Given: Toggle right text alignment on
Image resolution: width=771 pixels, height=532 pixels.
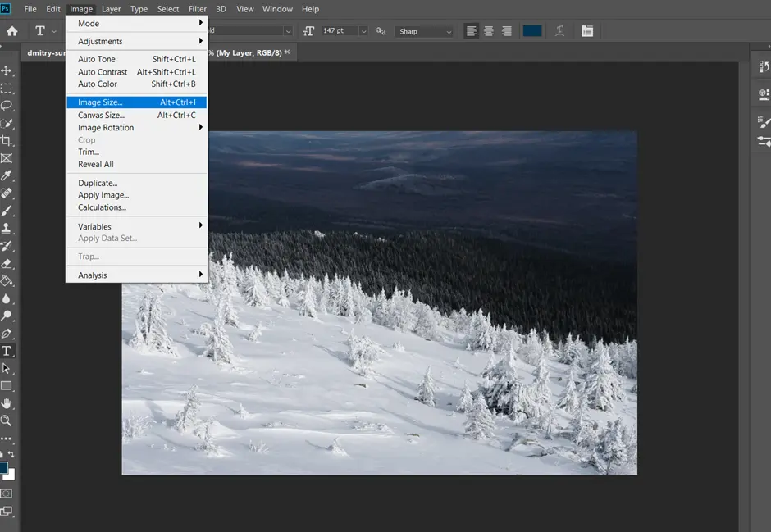Looking at the screenshot, I should click(x=507, y=30).
